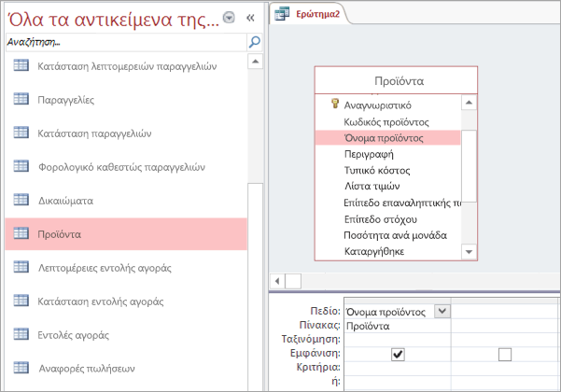Click the Προϊόντα field list title bar

point(396,80)
